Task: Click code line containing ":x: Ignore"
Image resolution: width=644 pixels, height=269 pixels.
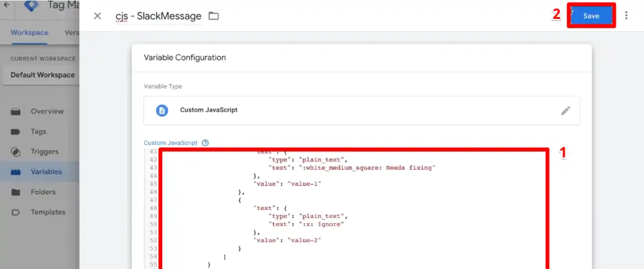Action: point(306,224)
